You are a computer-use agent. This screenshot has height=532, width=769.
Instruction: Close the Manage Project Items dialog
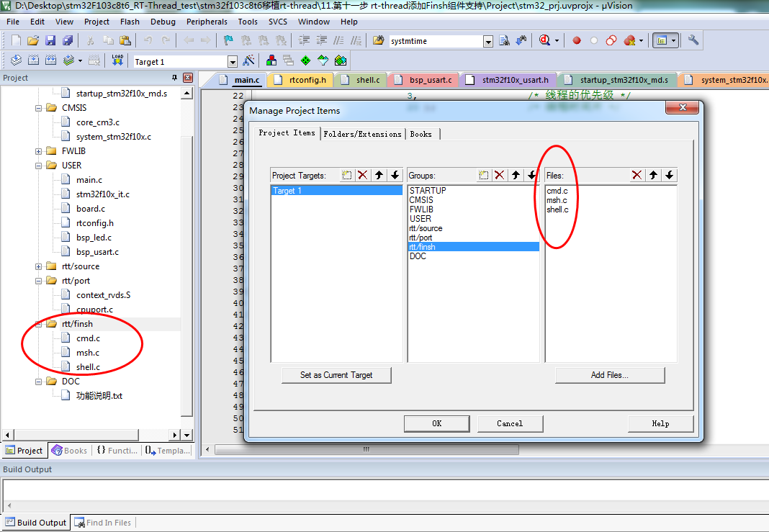point(682,107)
